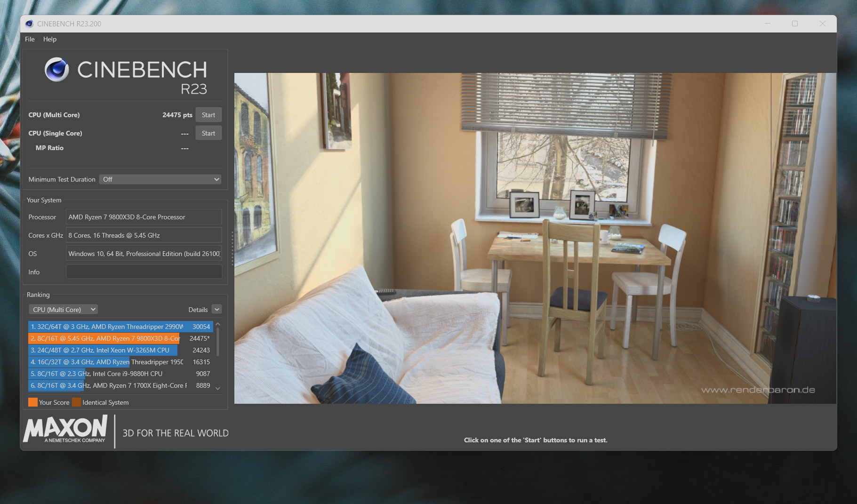Click the empty Info text field
This screenshot has width=857, height=504.
click(x=144, y=272)
